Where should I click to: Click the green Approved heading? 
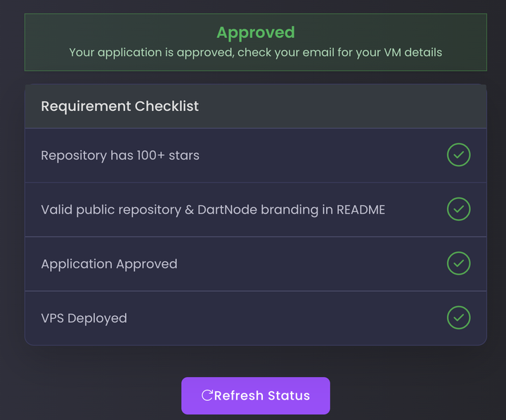coord(255,32)
